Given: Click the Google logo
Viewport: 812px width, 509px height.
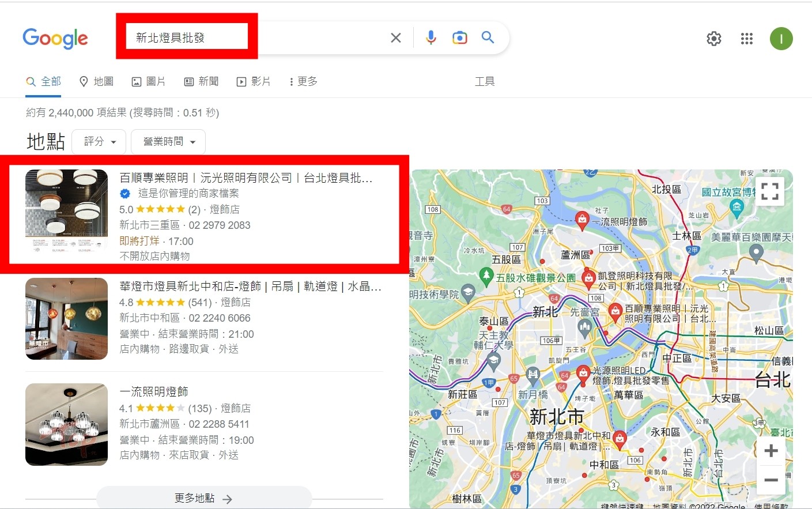Looking at the screenshot, I should coord(55,38).
